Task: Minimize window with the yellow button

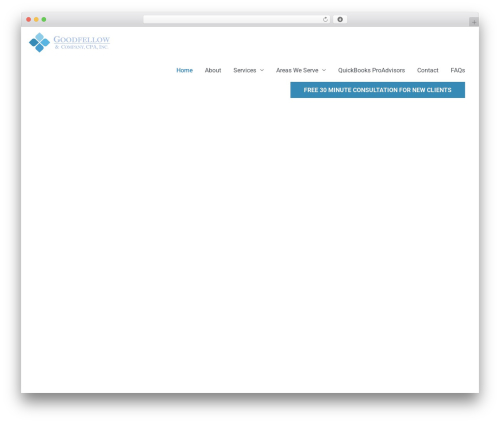Action: pyautogui.click(x=36, y=19)
